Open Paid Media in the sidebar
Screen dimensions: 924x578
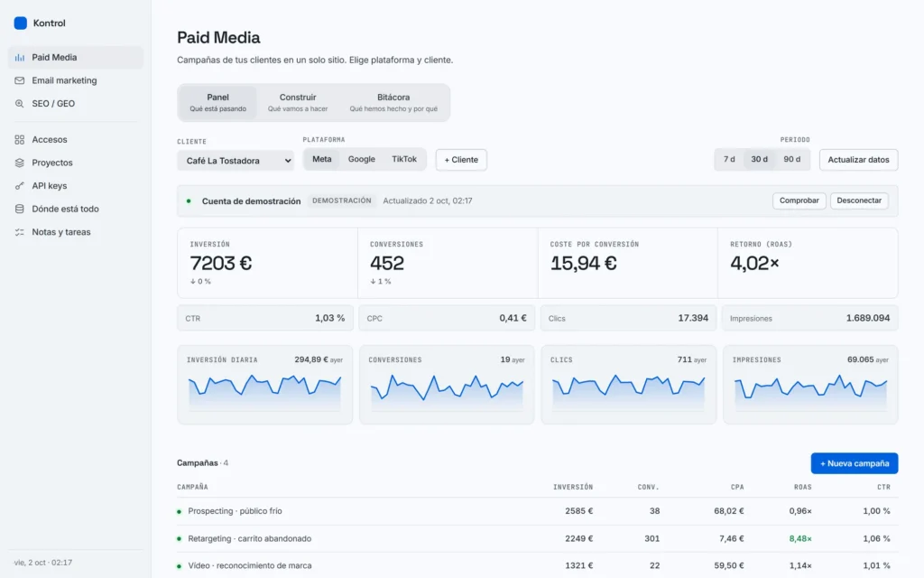(x=76, y=57)
